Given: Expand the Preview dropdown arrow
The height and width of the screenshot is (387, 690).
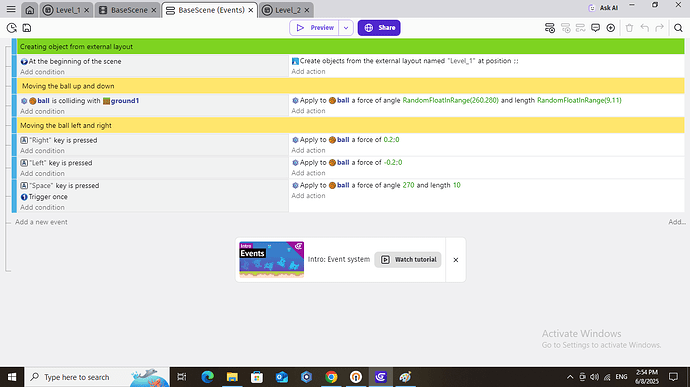Looking at the screenshot, I should (x=346, y=28).
